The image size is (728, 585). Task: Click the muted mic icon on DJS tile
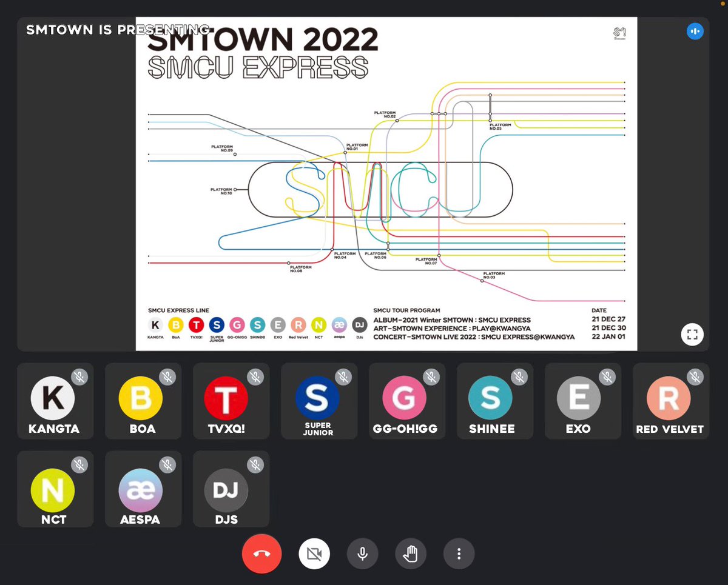[x=255, y=465]
